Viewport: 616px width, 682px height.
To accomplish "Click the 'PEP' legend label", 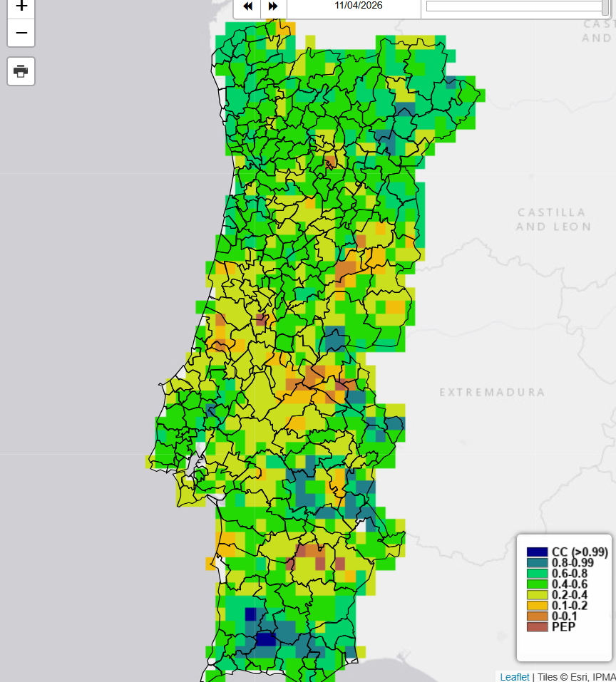I will (x=563, y=626).
